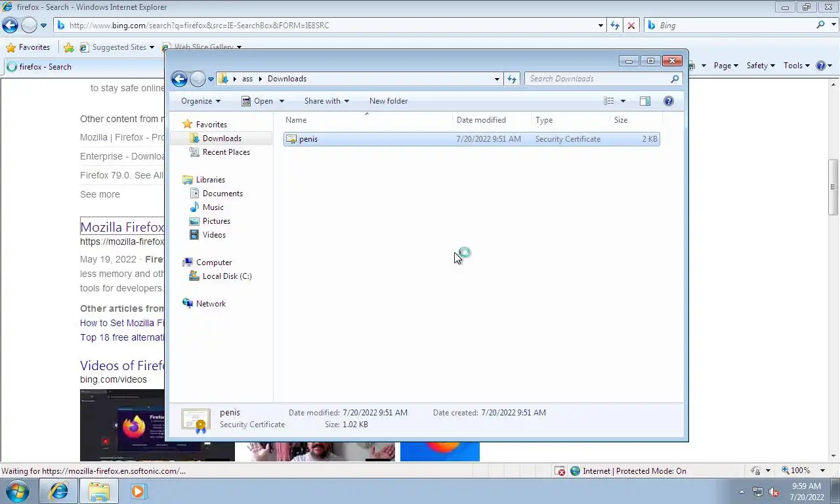The height and width of the screenshot is (504, 840).
Task: Open the Mozilla Firefox search result link
Action: [122, 227]
